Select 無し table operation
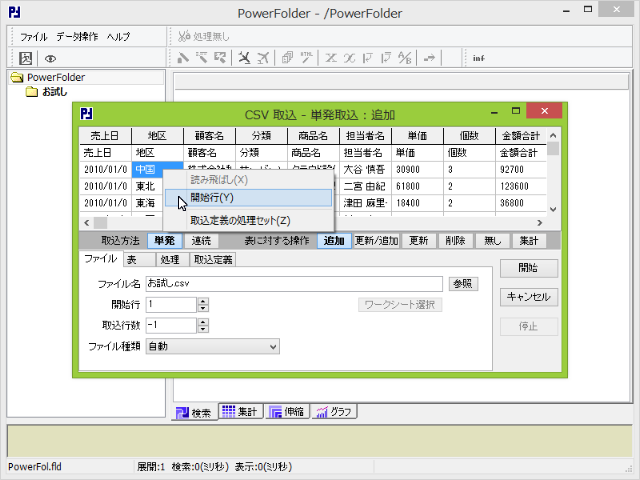640x480 pixels. pyautogui.click(x=492, y=241)
